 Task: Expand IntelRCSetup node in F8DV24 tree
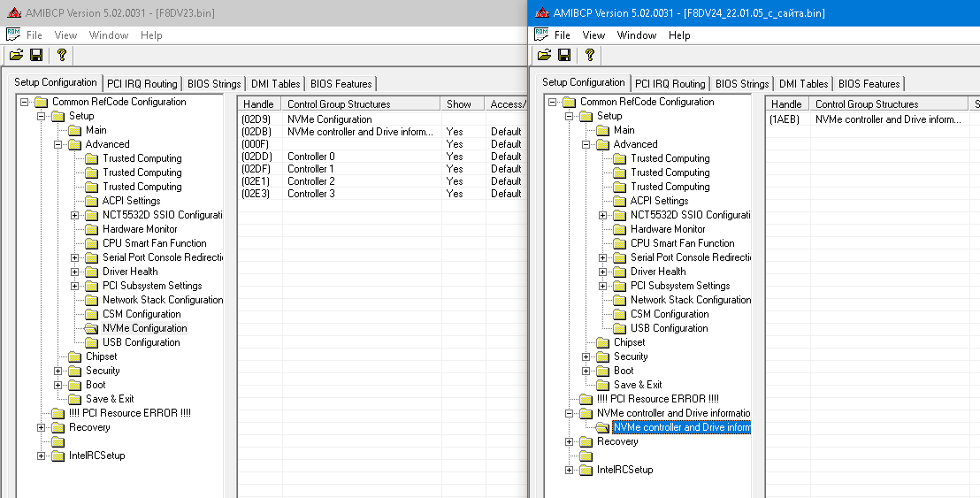coord(569,470)
